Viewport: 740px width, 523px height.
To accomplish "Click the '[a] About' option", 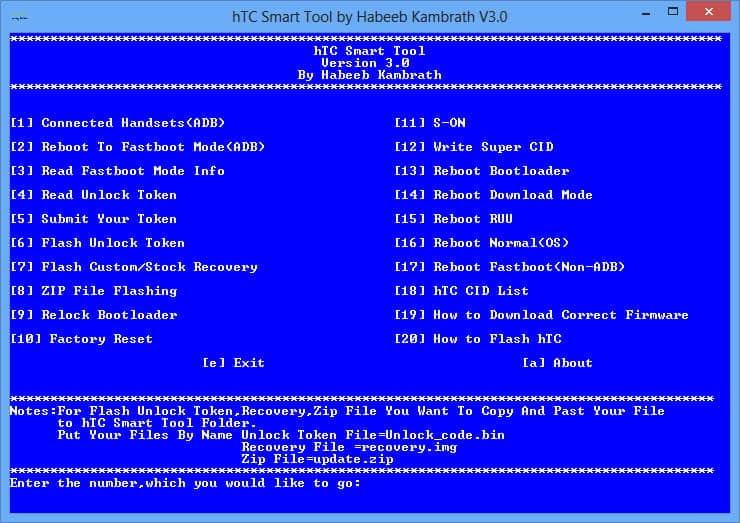I will 557,363.
